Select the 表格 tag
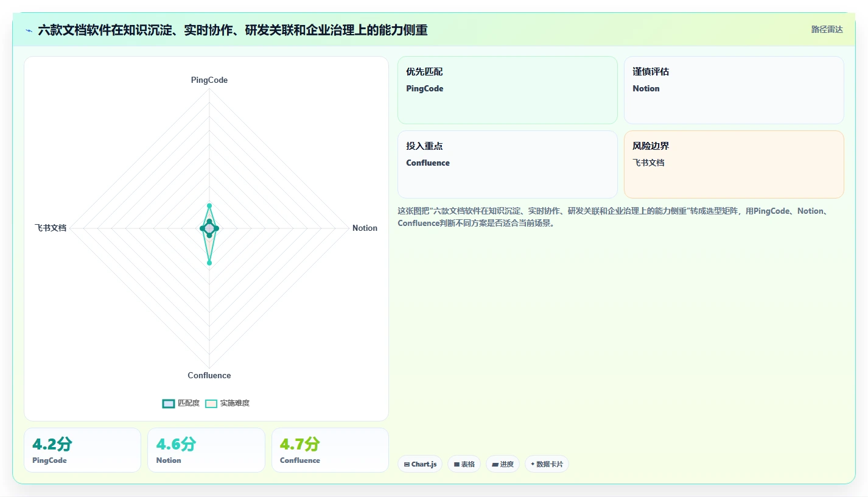 pos(464,464)
